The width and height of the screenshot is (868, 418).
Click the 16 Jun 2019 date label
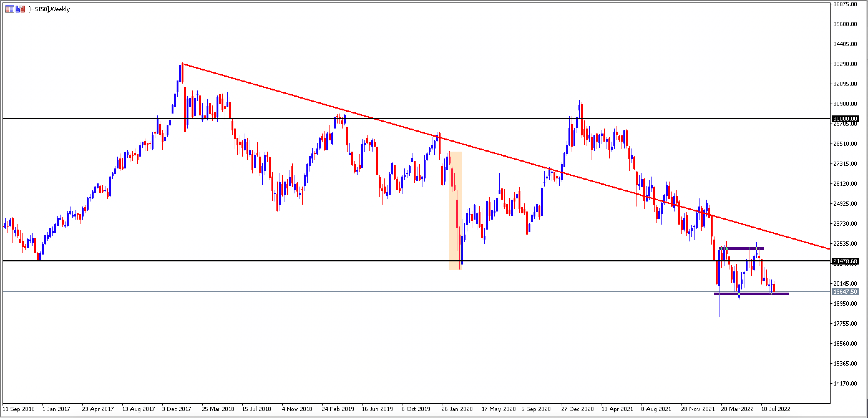click(378, 409)
